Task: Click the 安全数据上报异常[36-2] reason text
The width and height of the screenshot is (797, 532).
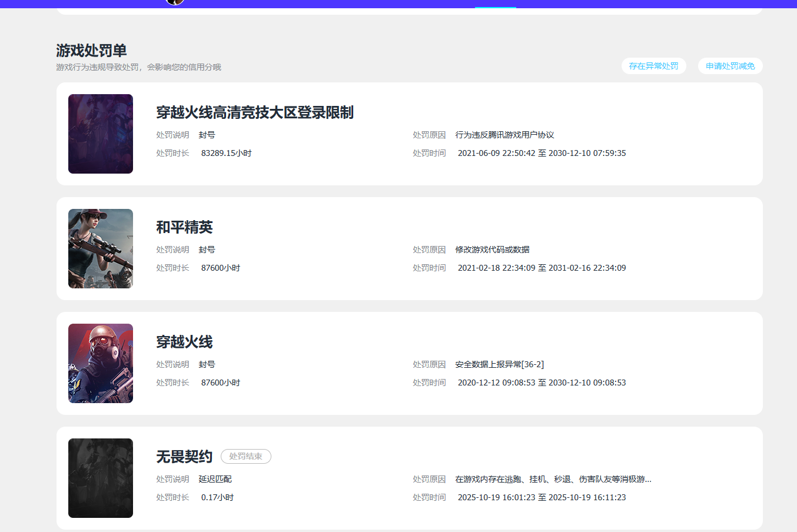Action: (x=500, y=364)
